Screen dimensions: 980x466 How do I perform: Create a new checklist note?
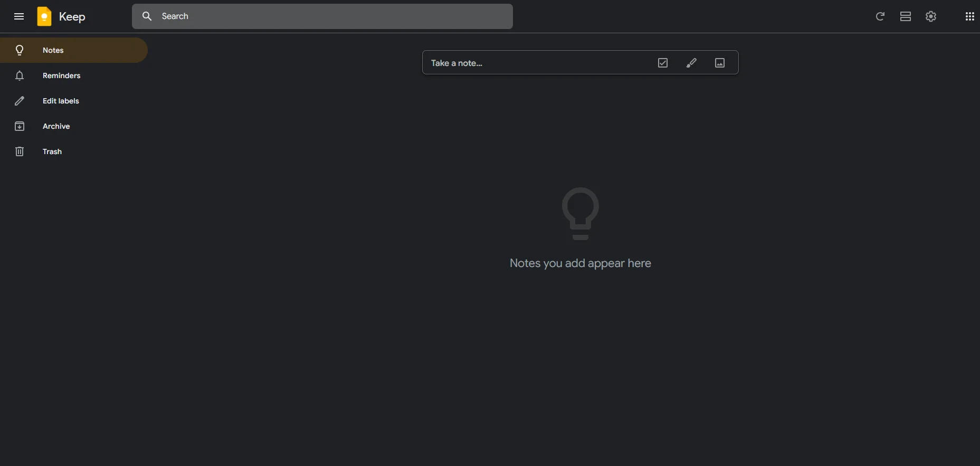[663, 63]
